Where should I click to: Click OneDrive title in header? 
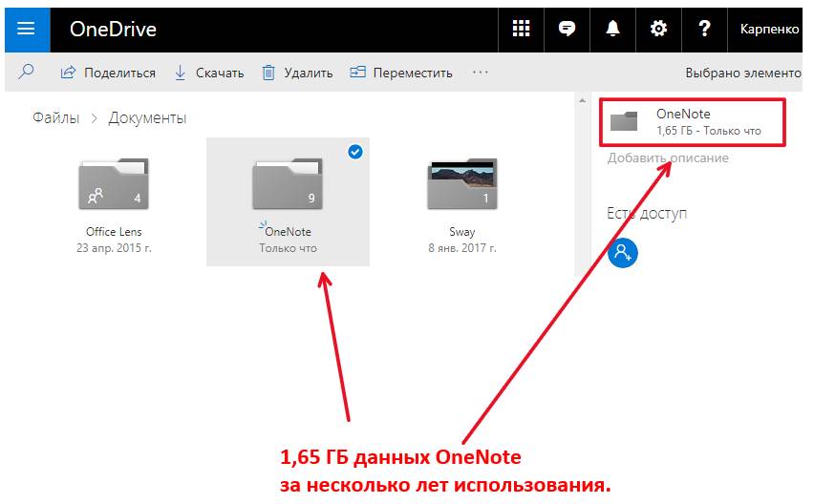click(113, 29)
